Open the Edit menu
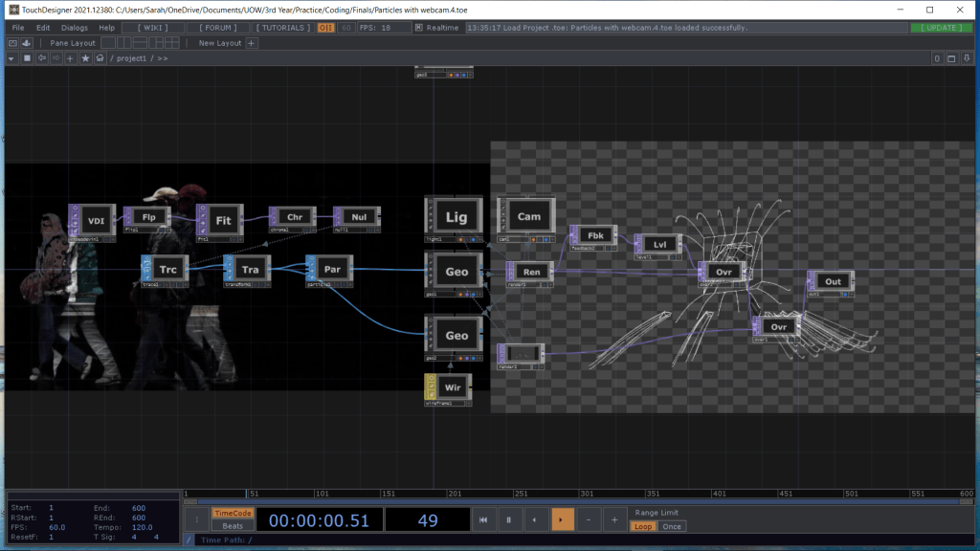The height and width of the screenshot is (551, 980). 43,28
